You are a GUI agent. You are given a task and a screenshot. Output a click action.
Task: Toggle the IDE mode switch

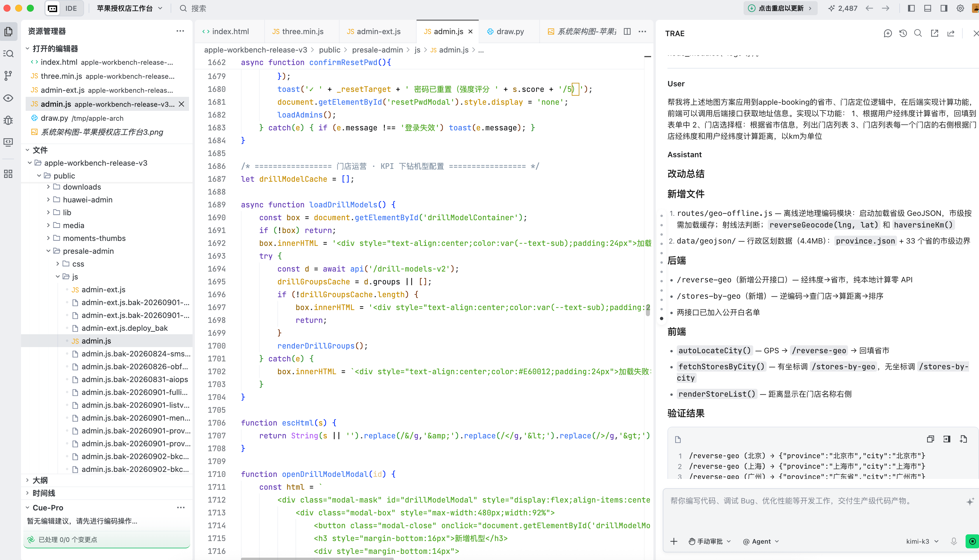point(64,8)
